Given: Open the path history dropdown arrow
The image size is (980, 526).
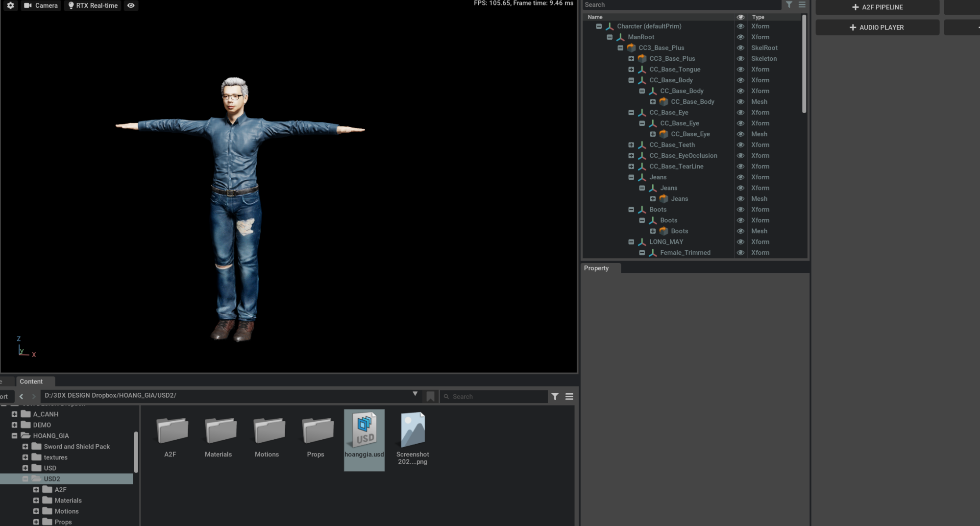Looking at the screenshot, I should (415, 394).
